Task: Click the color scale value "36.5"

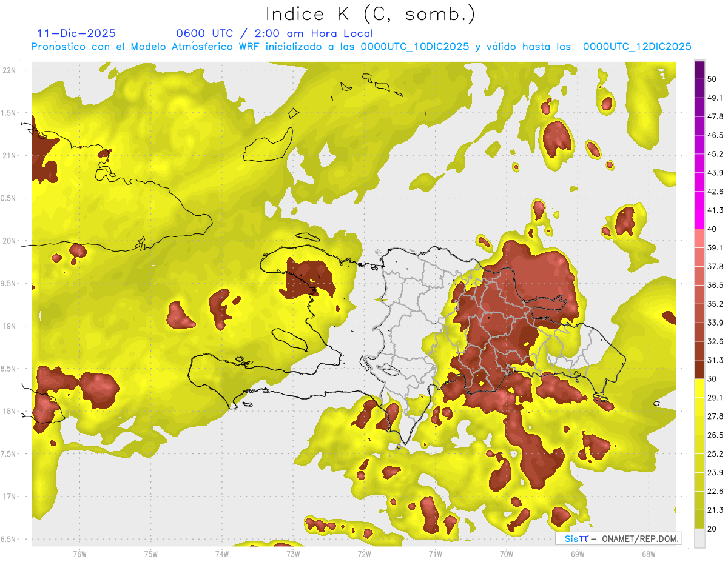Action: pyautogui.click(x=715, y=285)
